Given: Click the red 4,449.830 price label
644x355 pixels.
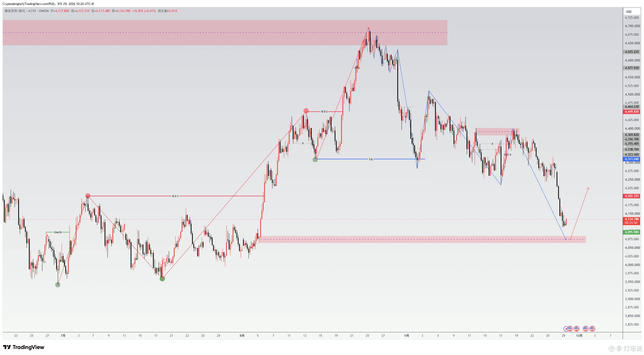Looking at the screenshot, I should click(x=632, y=112).
